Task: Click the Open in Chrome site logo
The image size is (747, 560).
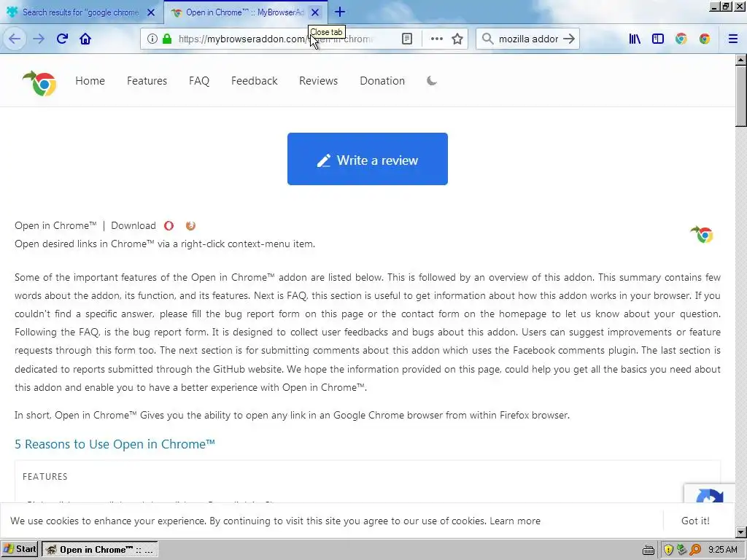Action: 39,82
